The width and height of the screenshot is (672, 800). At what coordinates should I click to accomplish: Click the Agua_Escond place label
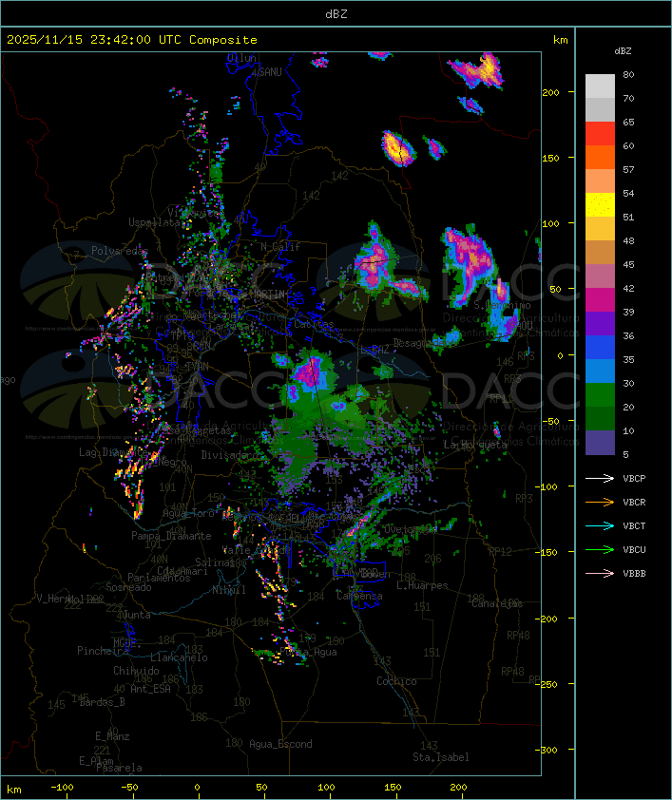click(x=280, y=744)
